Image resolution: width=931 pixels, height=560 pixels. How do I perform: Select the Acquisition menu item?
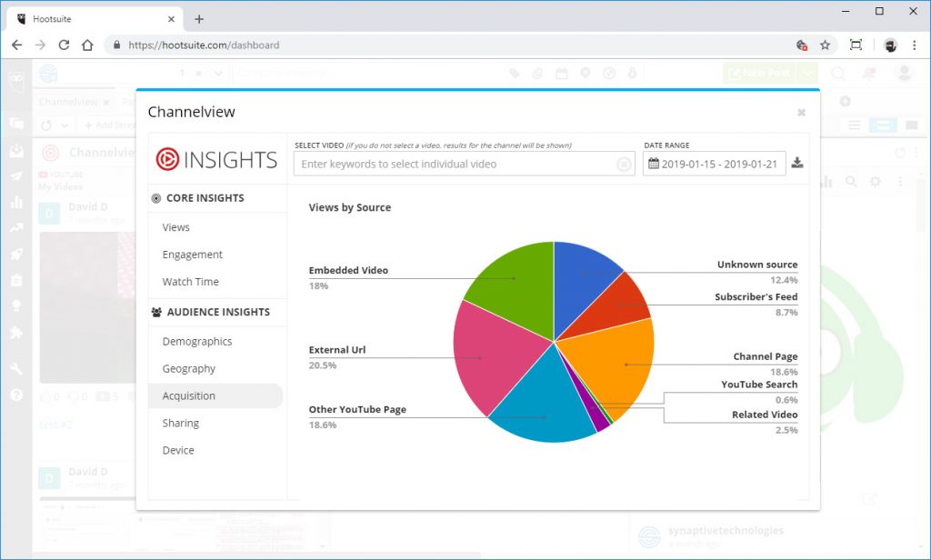coord(215,395)
